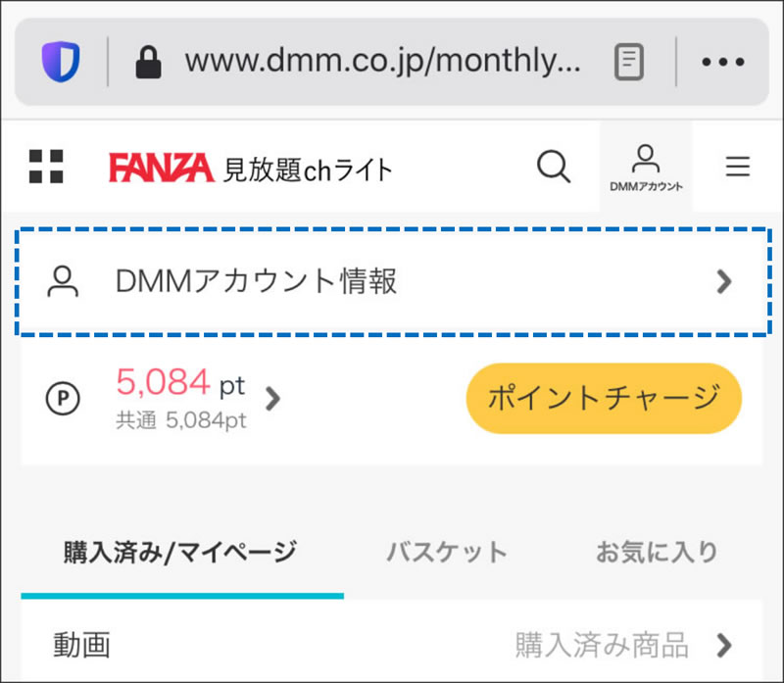Image resolution: width=784 pixels, height=683 pixels.
Task: Expand chevron on DMMアカウント情報 row
Action: pyautogui.click(x=724, y=281)
